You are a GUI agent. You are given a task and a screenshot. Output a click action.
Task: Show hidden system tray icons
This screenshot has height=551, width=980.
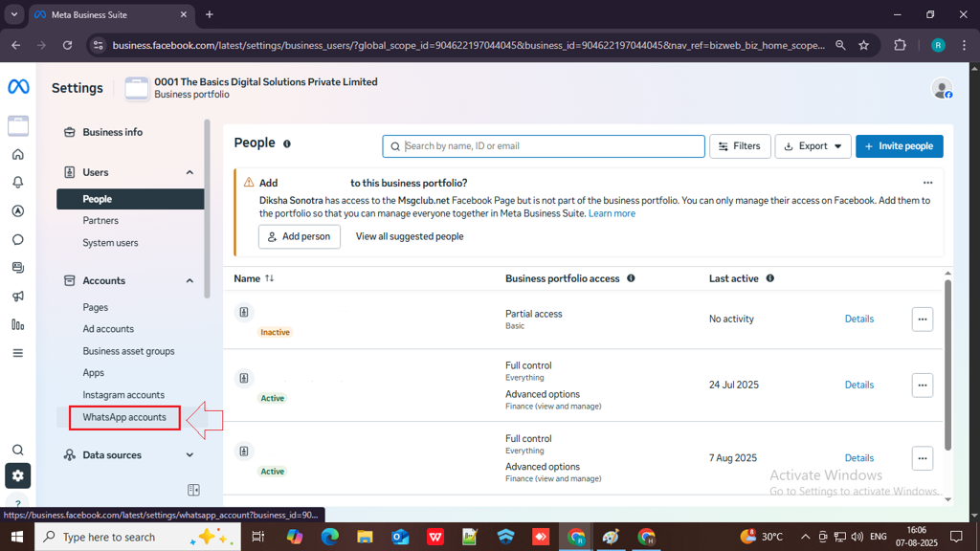(x=805, y=537)
